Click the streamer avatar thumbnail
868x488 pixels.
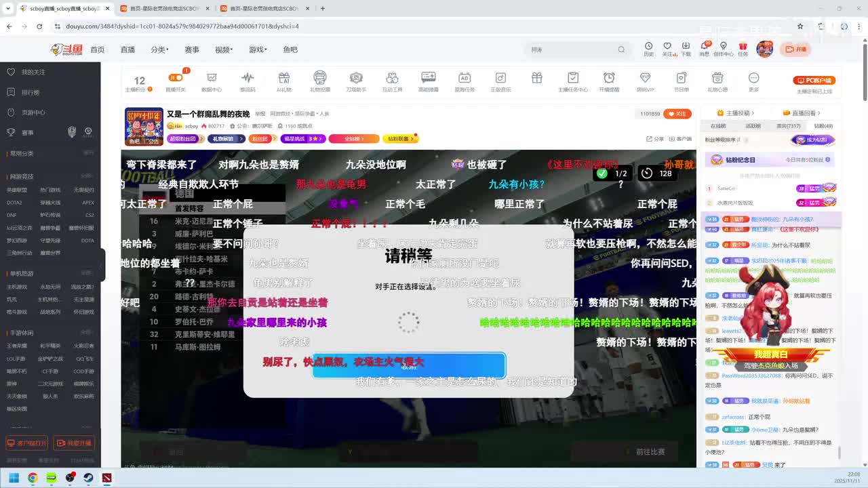point(144,127)
